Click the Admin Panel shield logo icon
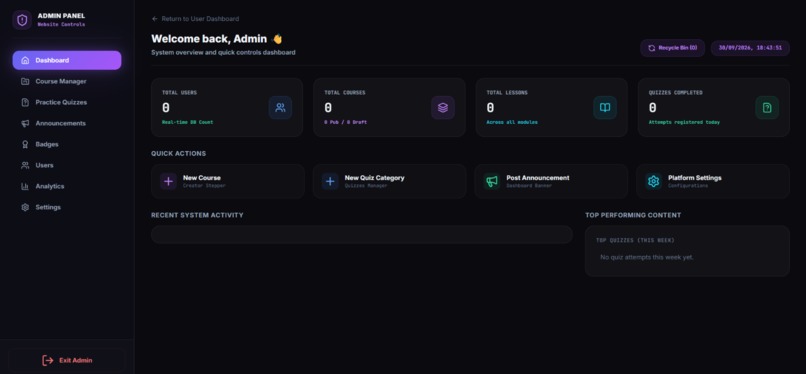 coord(22,20)
